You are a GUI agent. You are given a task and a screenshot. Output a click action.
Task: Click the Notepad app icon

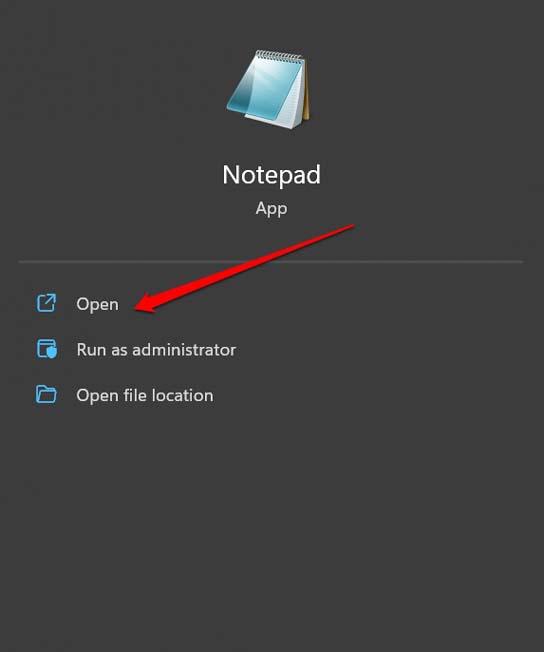tap(268, 89)
